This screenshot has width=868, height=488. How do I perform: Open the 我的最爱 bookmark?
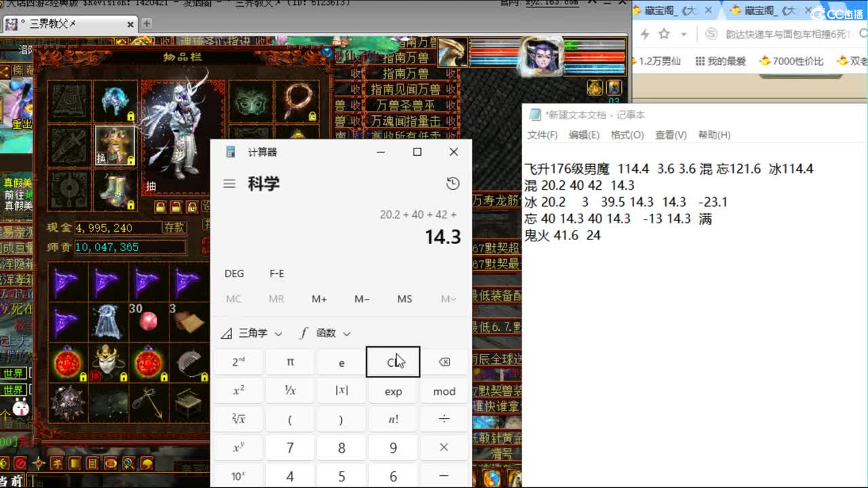(x=720, y=61)
